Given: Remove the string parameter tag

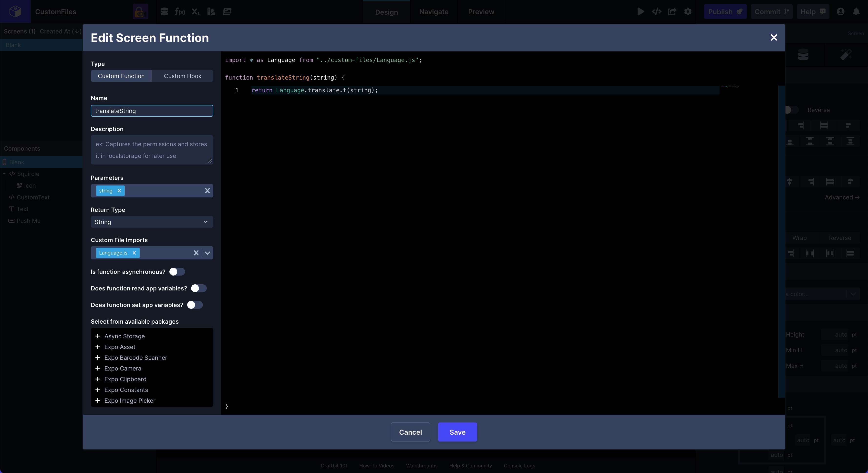Looking at the screenshot, I should pyautogui.click(x=119, y=191).
